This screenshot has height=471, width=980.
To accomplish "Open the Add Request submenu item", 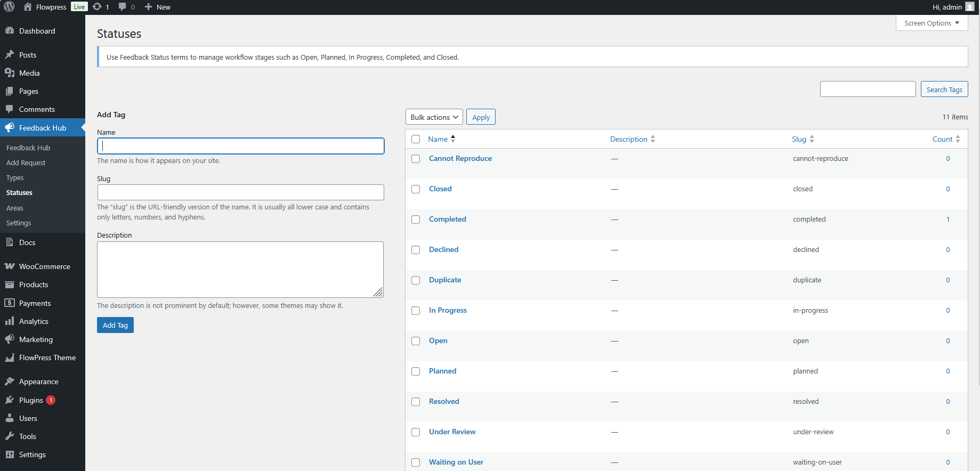I will [x=26, y=163].
